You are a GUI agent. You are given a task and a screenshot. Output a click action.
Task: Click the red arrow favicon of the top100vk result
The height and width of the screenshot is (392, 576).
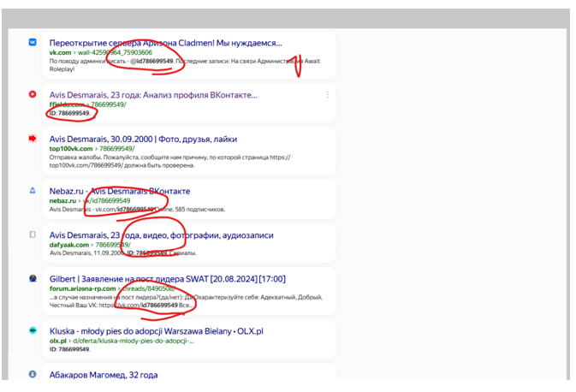click(33, 139)
